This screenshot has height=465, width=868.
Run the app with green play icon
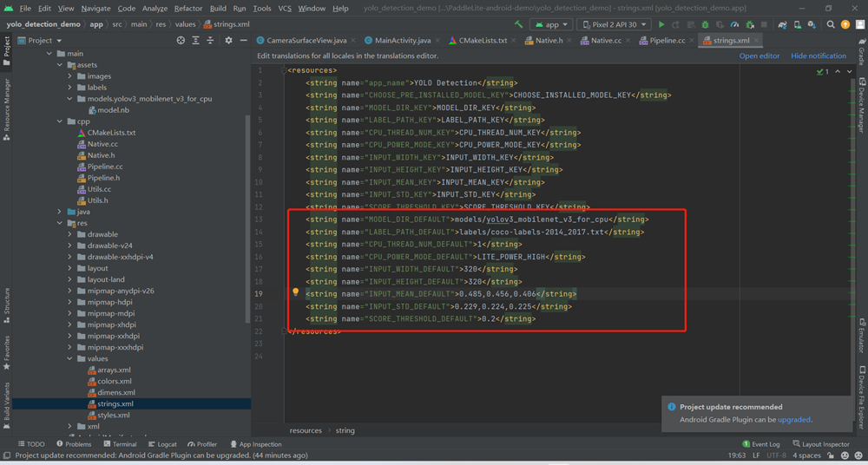click(661, 24)
